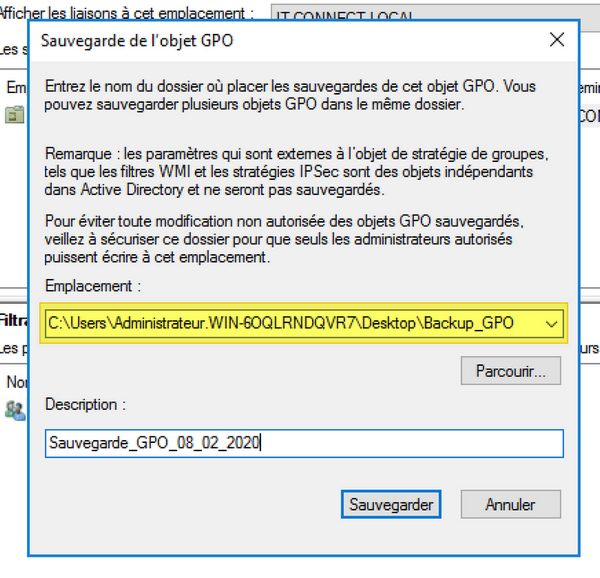
Task: Click the dialog title Sauvegarde de l'objet GPO
Action: coord(138,41)
